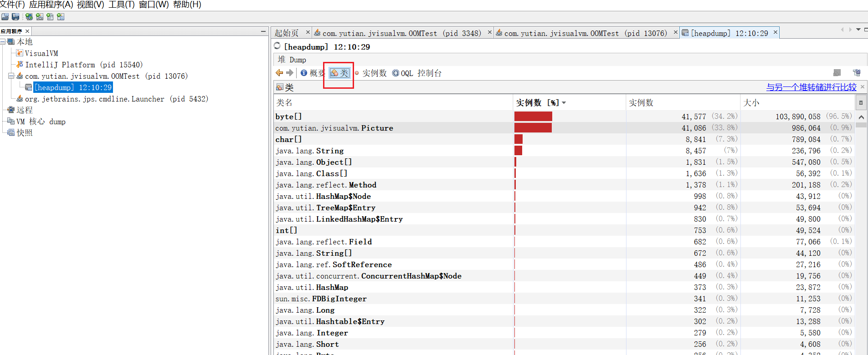Switch to the OOMTest (pid 3348) tab
868x355 pixels.
(401, 33)
